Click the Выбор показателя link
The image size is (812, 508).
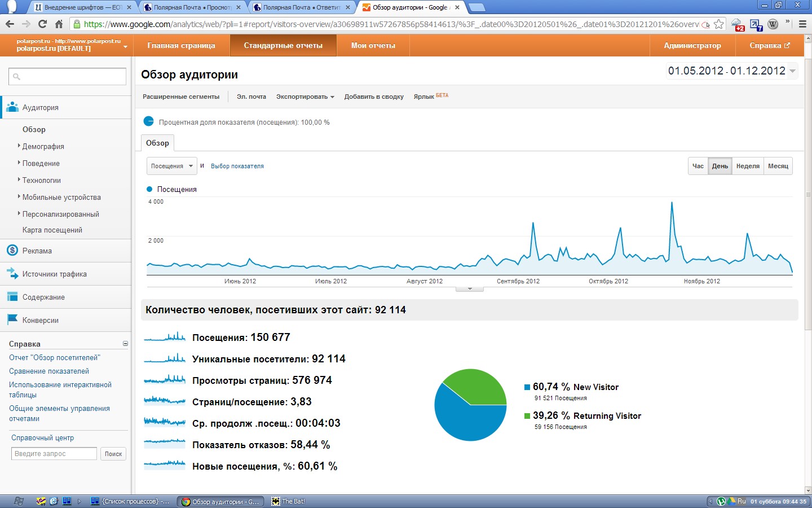(237, 166)
